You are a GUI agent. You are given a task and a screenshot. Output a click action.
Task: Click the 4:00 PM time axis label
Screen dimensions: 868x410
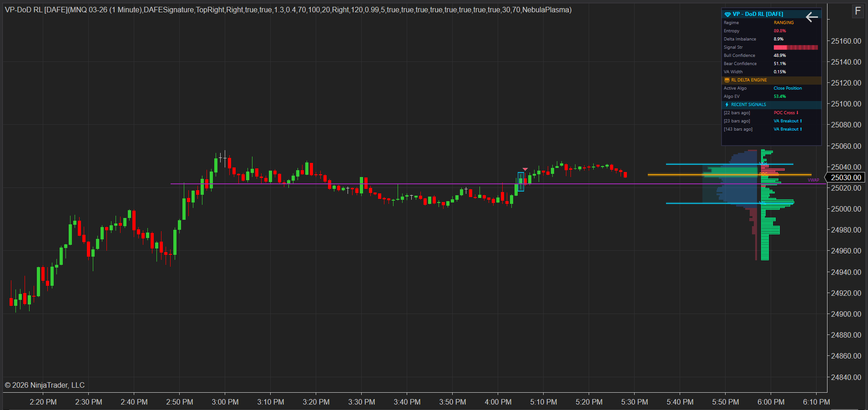point(498,402)
